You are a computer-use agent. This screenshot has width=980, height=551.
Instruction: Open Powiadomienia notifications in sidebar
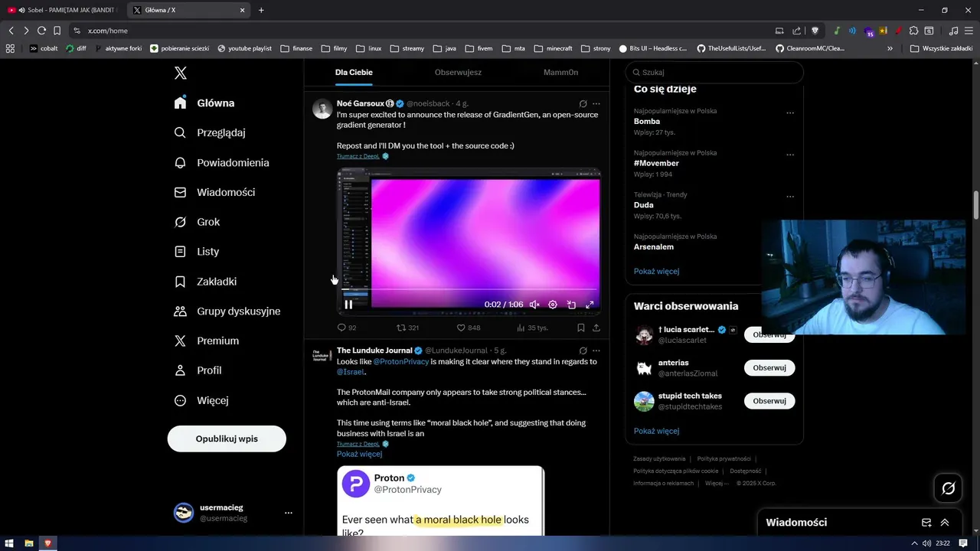(221, 162)
